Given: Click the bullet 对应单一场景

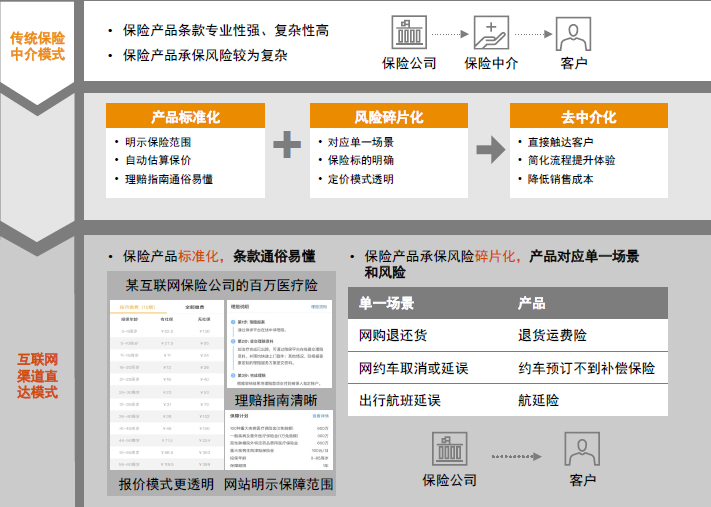Looking at the screenshot, I should coord(361,142).
